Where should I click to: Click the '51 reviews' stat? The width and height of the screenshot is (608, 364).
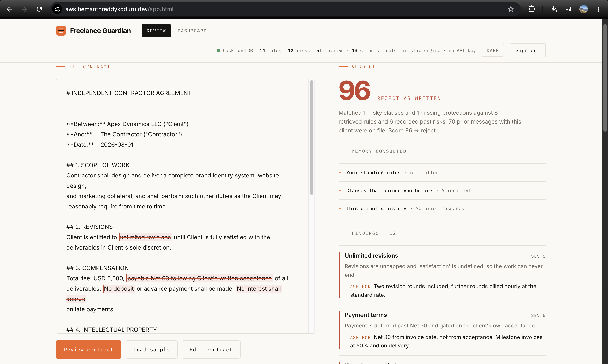330,50
